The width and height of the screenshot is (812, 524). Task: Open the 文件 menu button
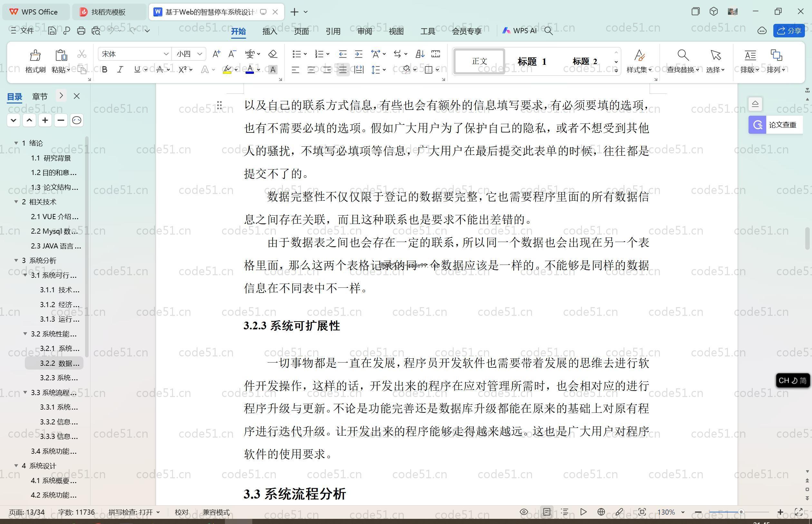(23, 31)
